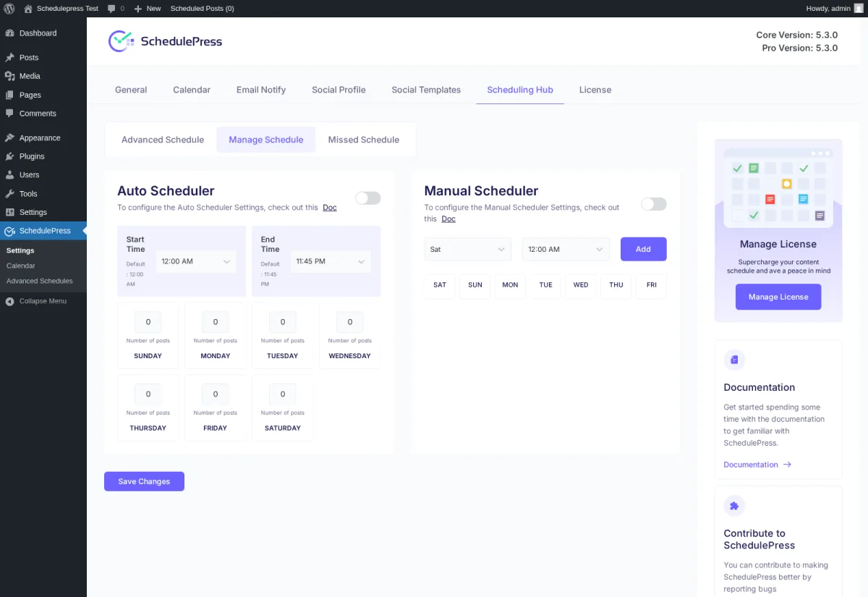Switch to the Social Templates tab
This screenshot has width=868, height=597.
[x=426, y=90]
